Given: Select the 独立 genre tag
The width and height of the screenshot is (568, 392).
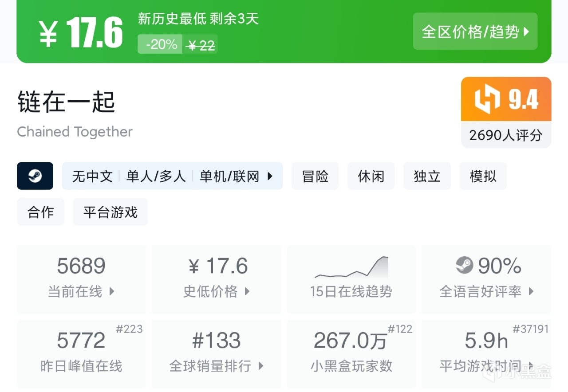Looking at the screenshot, I should point(427,176).
